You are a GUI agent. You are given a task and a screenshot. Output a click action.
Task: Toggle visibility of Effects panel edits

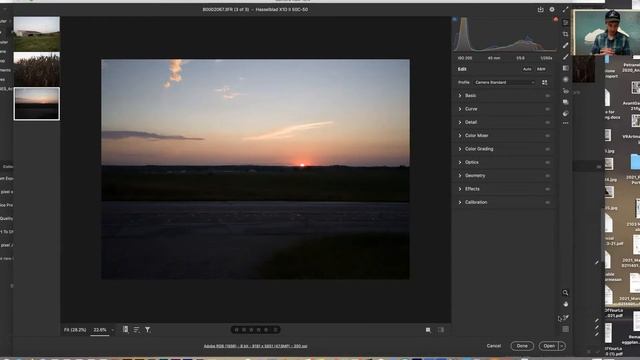(x=547, y=189)
